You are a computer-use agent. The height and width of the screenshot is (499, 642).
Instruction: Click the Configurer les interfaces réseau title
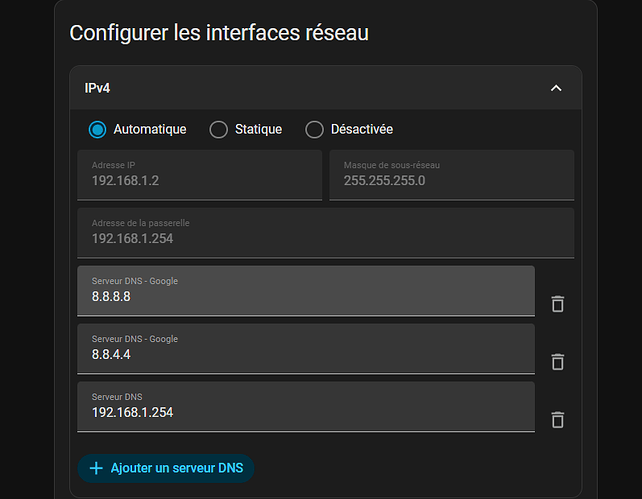click(x=219, y=33)
